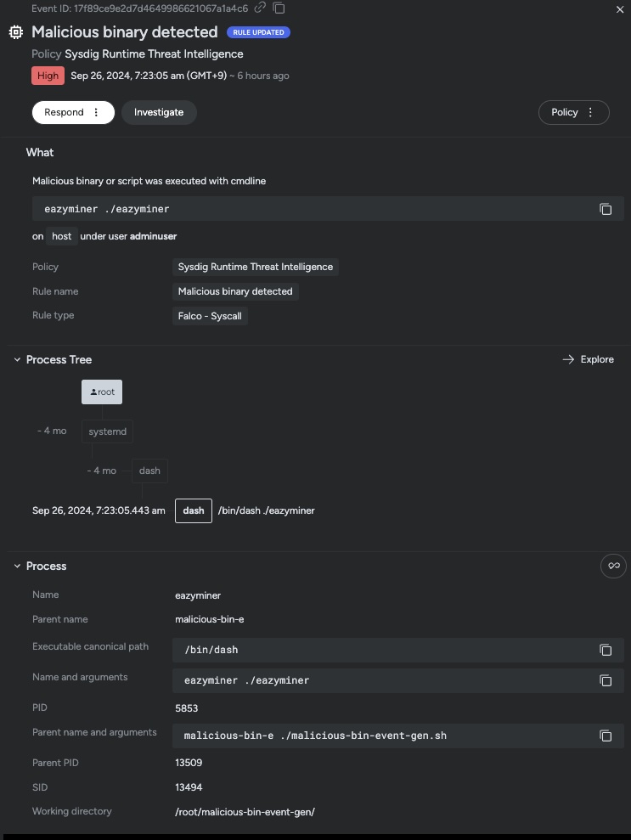The height and width of the screenshot is (840, 631).
Task: Copy the eazyminer cmdline in What section
Action: click(606, 209)
